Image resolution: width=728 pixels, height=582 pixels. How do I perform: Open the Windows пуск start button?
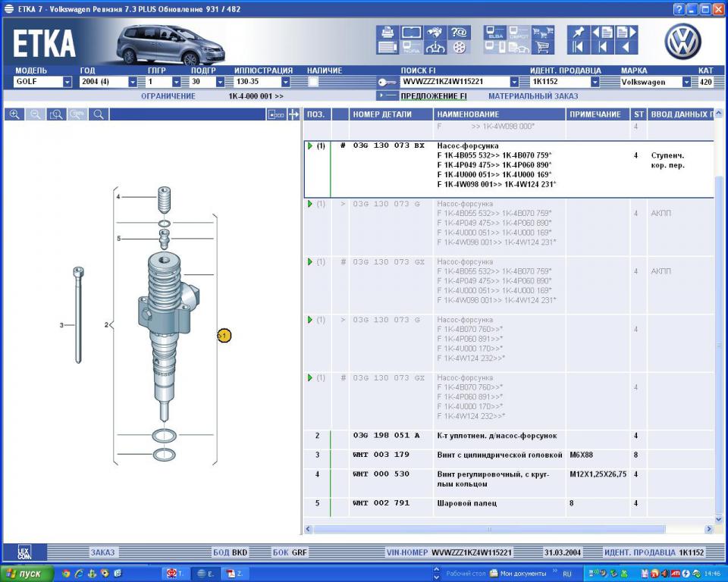pyautogui.click(x=27, y=574)
